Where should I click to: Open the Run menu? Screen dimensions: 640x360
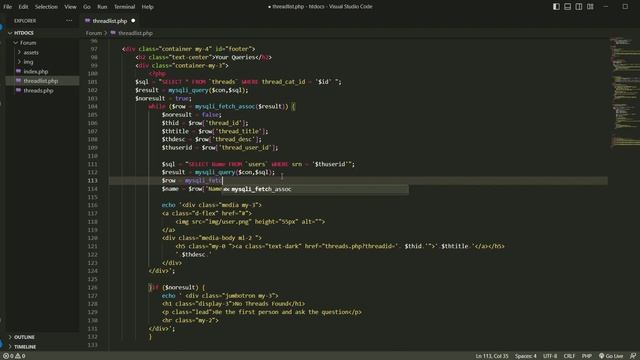click(x=102, y=7)
